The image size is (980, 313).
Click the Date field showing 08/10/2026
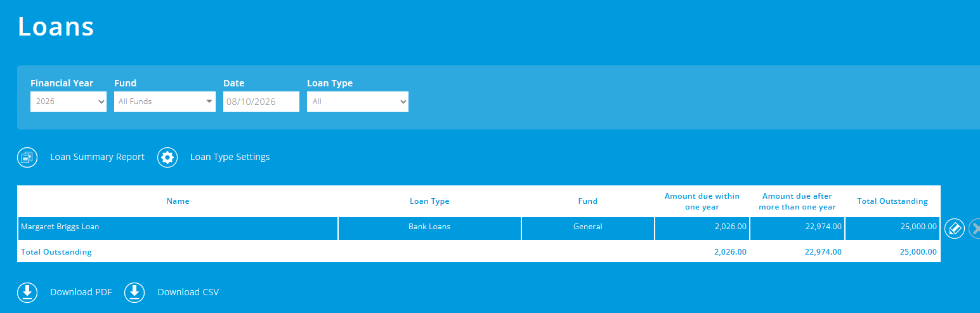point(261,102)
